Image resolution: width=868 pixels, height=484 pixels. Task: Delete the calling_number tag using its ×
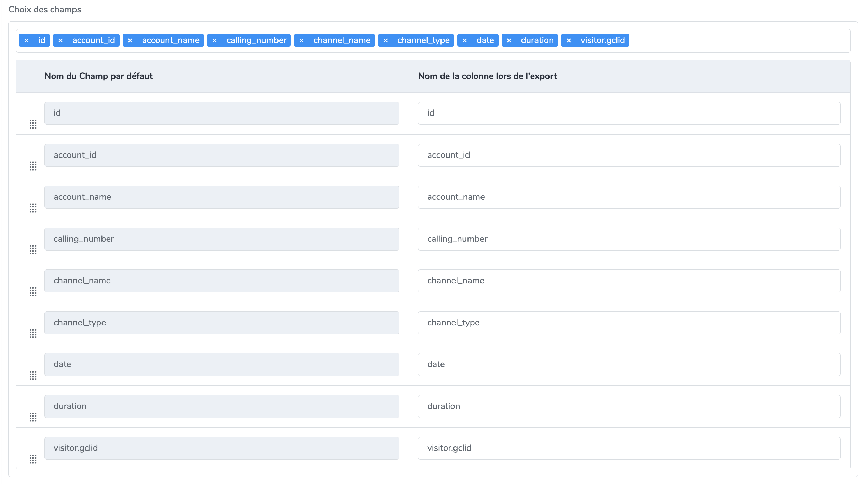click(215, 40)
